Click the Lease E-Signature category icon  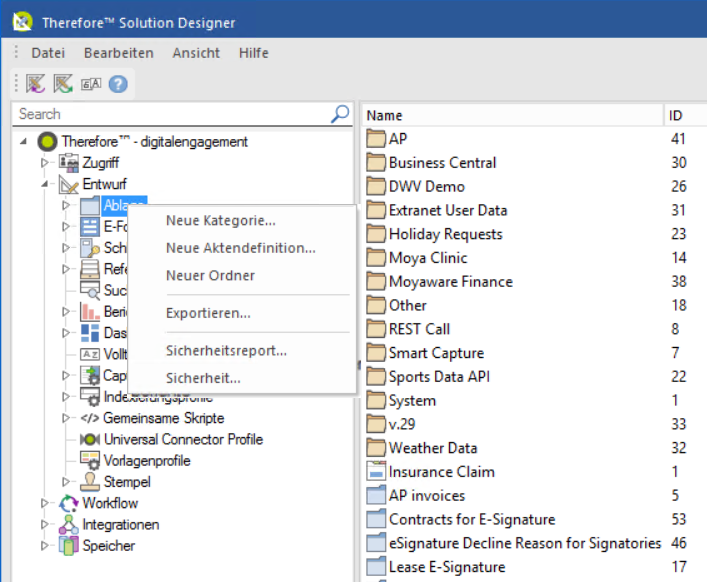pyautogui.click(x=376, y=567)
